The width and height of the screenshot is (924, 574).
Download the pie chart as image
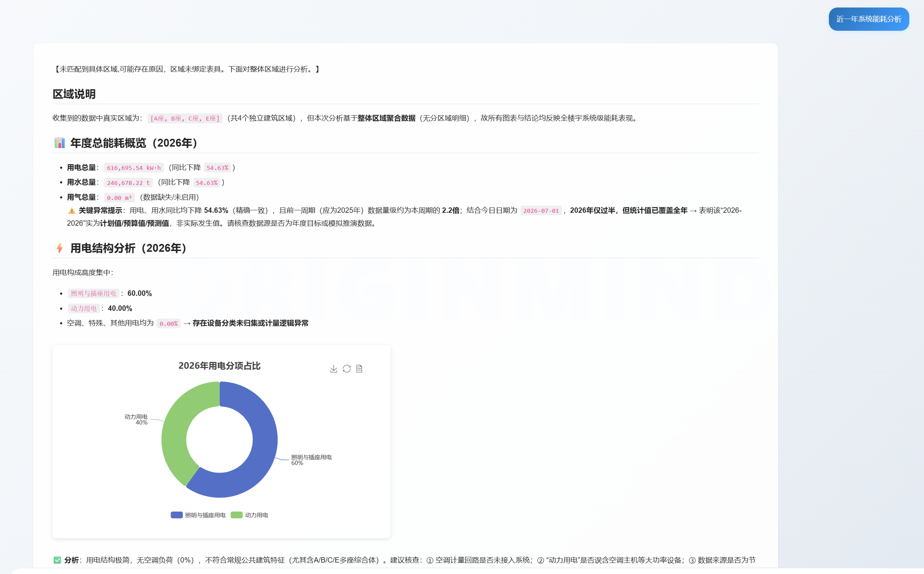pos(334,369)
